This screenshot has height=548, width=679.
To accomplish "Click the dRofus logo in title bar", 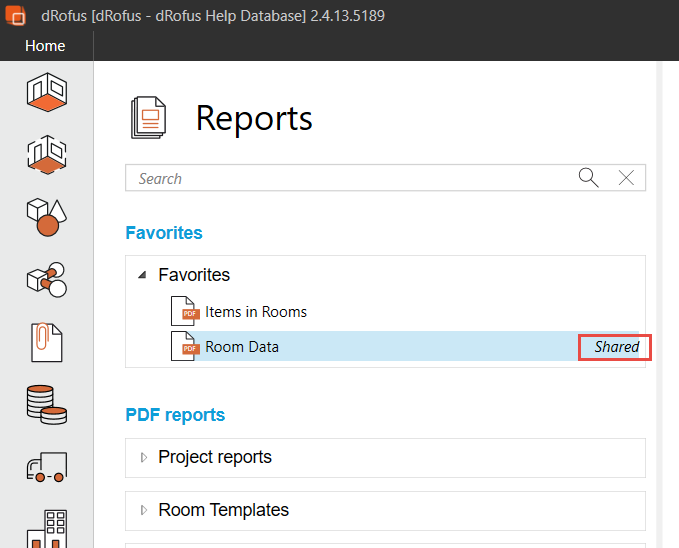I will click(16, 16).
